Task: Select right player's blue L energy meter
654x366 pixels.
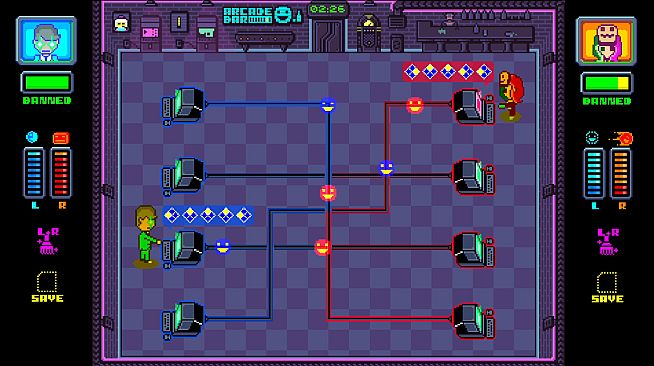Action: click(594, 173)
